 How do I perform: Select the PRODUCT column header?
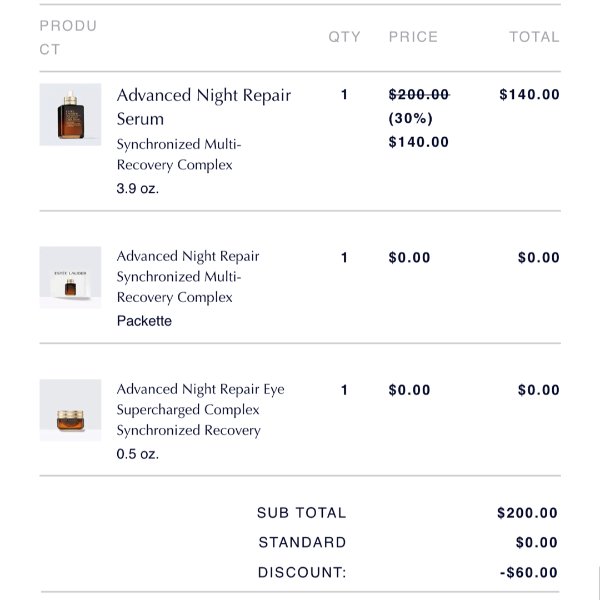[68, 38]
